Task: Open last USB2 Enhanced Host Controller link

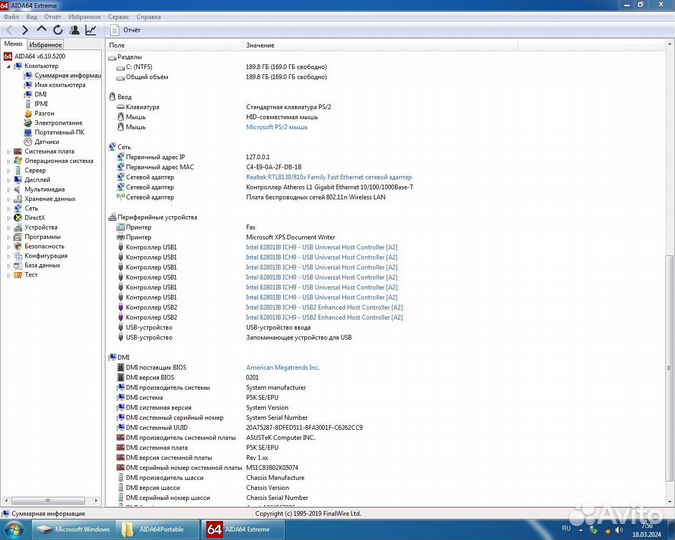Action: pyautogui.click(x=324, y=317)
